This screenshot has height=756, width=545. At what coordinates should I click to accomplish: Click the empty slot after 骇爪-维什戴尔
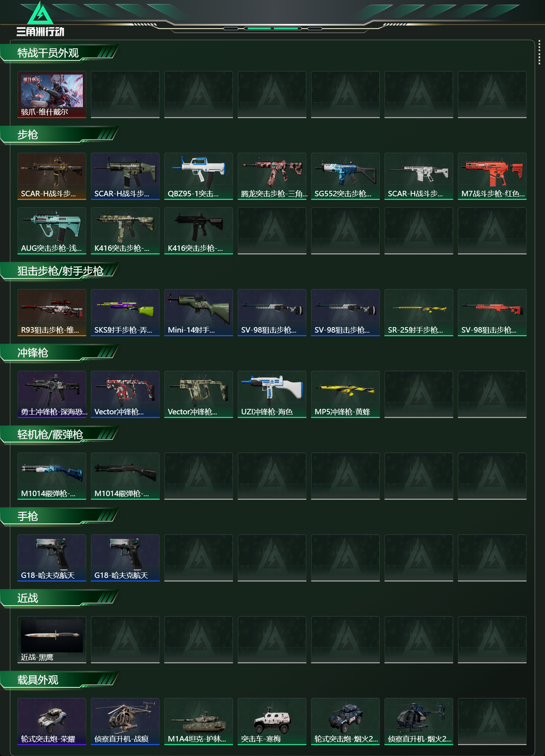[125, 94]
